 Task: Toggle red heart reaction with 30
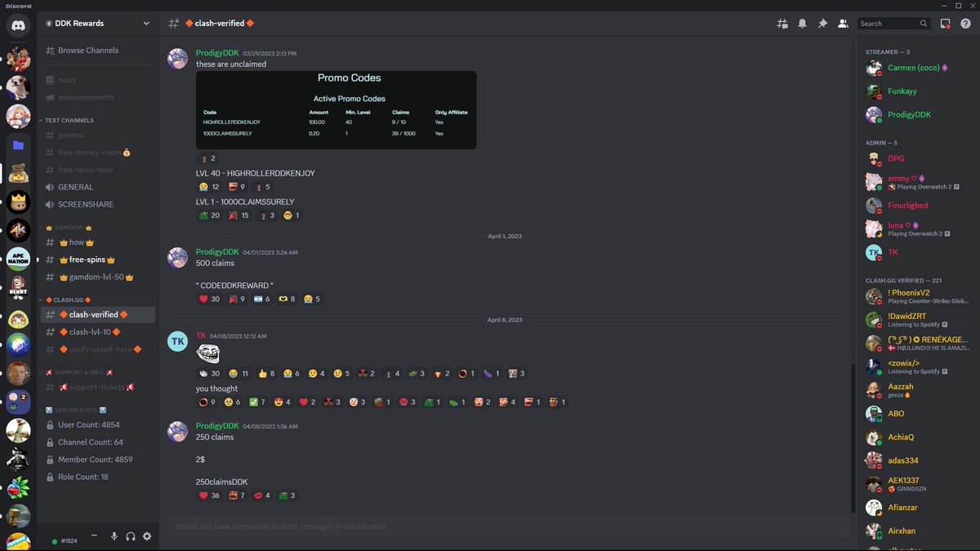[x=211, y=300]
